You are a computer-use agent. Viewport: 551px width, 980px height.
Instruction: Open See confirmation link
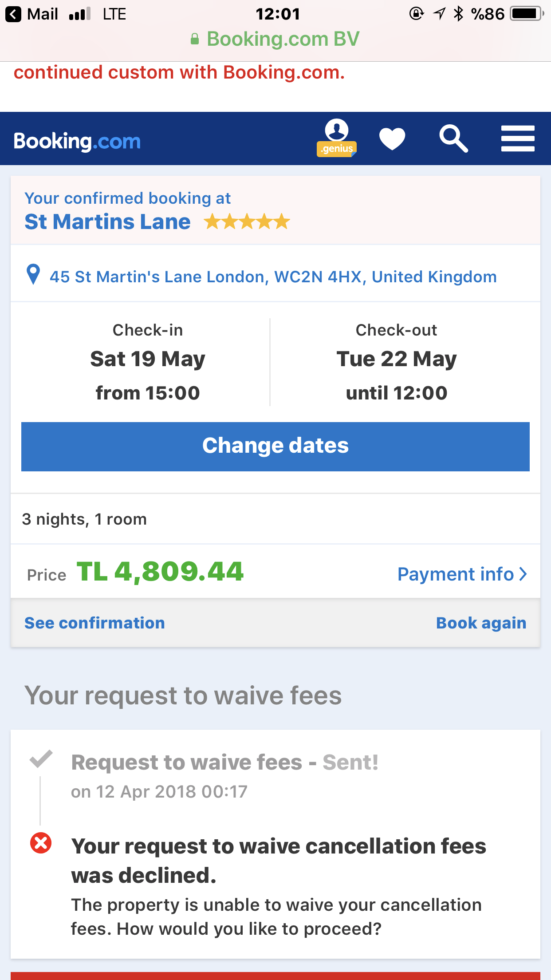94,623
